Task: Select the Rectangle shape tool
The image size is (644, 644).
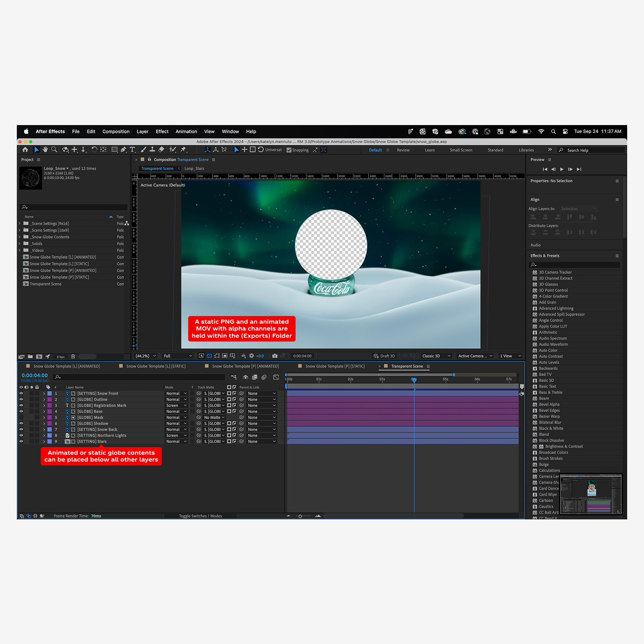Action: pyautogui.click(x=115, y=150)
